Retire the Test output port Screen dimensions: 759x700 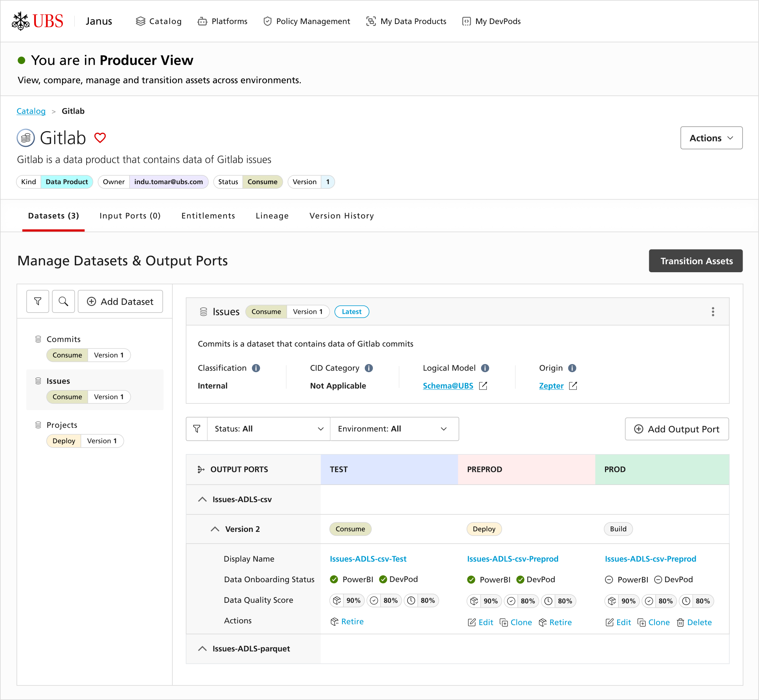347,622
